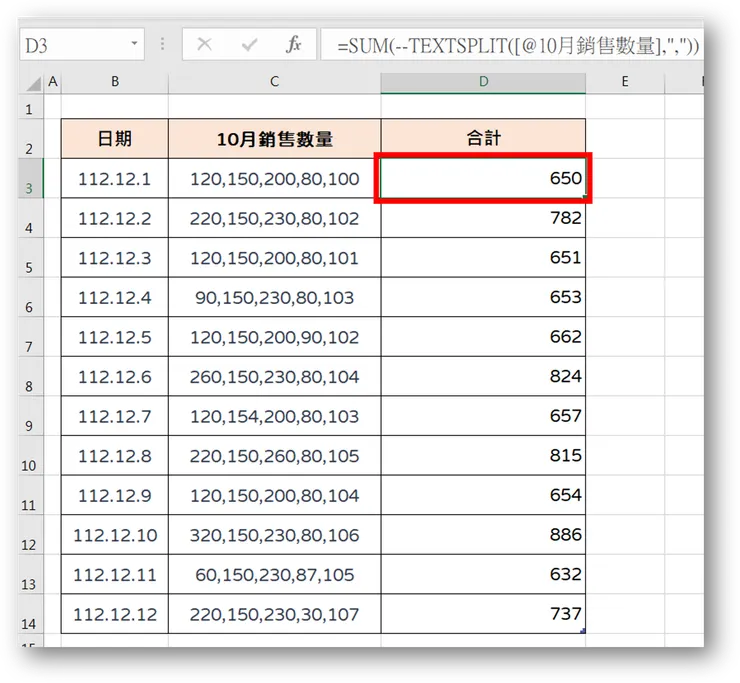Select the total cell showing 815
The height and width of the screenshot is (683, 740).
click(483, 456)
